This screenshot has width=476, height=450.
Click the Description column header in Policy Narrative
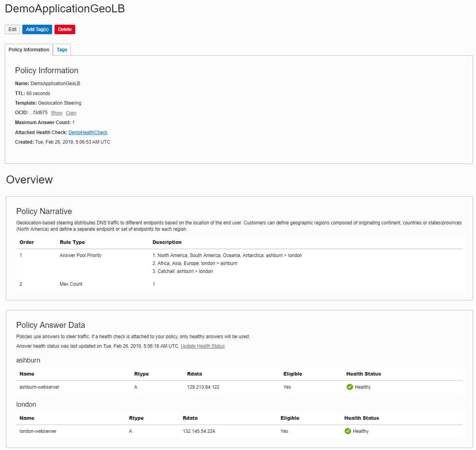point(167,242)
